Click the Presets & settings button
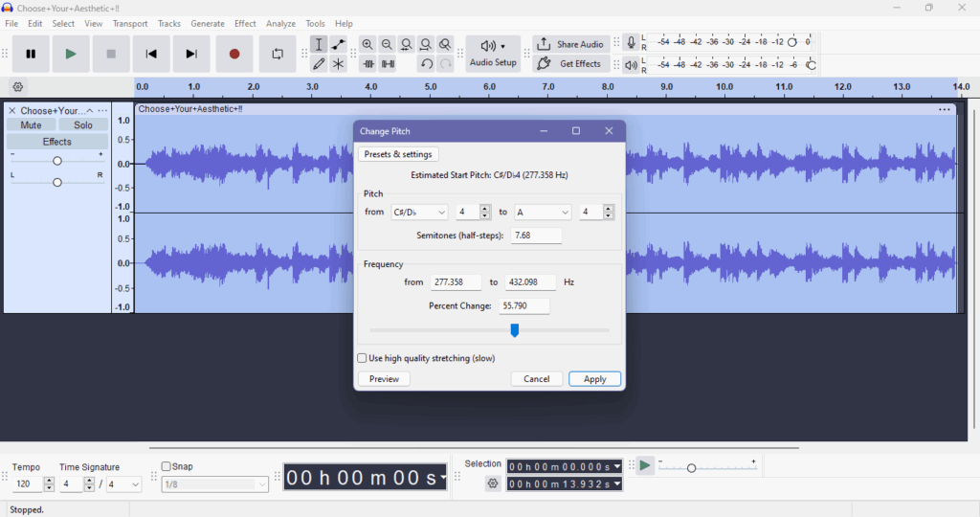Viewport: 980px width, 517px height. (x=398, y=154)
